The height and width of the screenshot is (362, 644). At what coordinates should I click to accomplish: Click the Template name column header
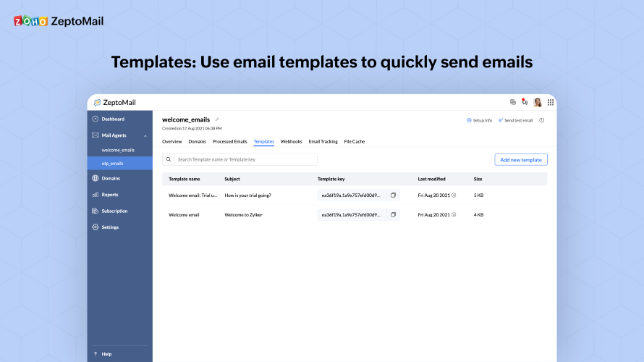click(184, 179)
